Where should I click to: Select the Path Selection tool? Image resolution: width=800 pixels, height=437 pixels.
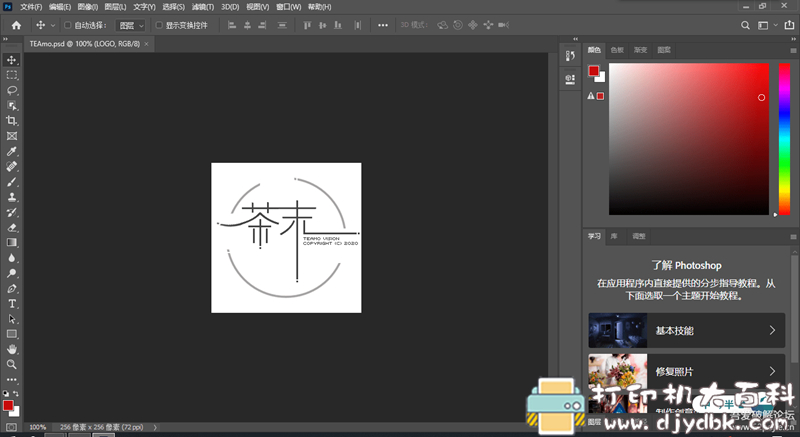tap(12, 319)
